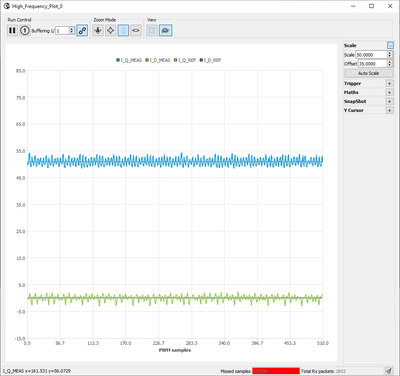Expand the Y Cursor section
This screenshot has height=376, width=400.
point(389,110)
